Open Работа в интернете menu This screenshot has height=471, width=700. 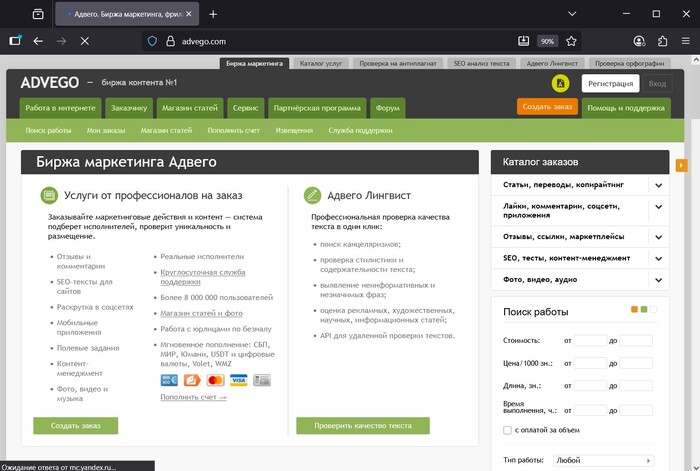[x=60, y=108]
